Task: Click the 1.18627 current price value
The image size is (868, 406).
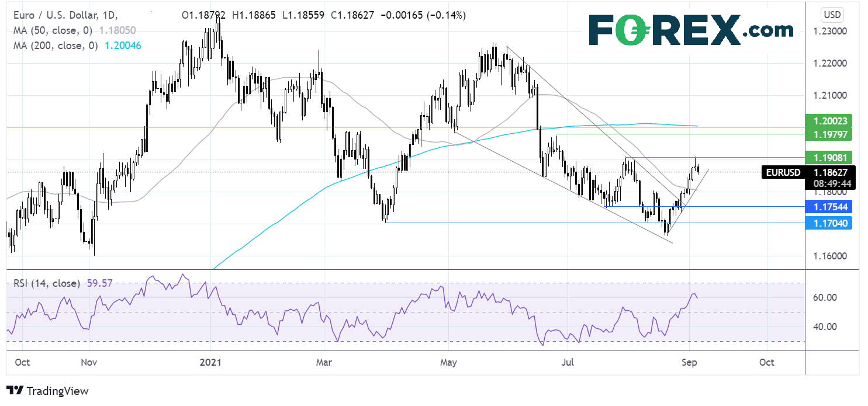Action: 831,172
